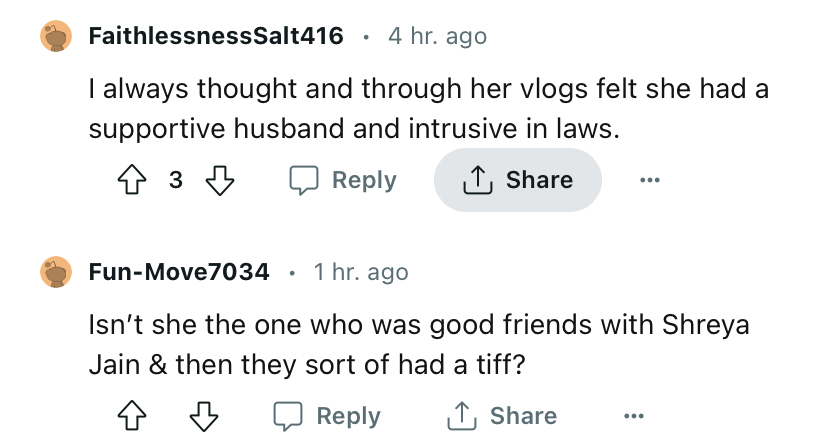The height and width of the screenshot is (443, 828).
Task: Click speech bubble icon on FaithlessnessSalt416's comment
Action: [x=302, y=180]
